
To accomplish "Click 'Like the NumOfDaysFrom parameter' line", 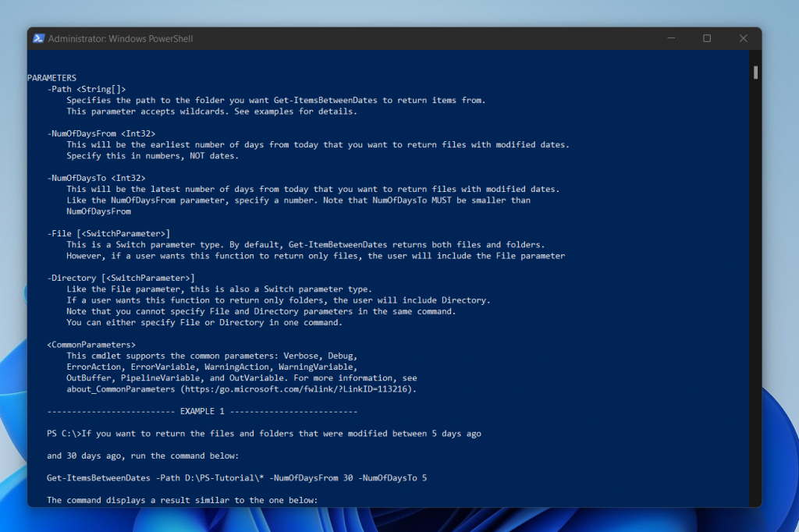I will pyautogui.click(x=299, y=200).
